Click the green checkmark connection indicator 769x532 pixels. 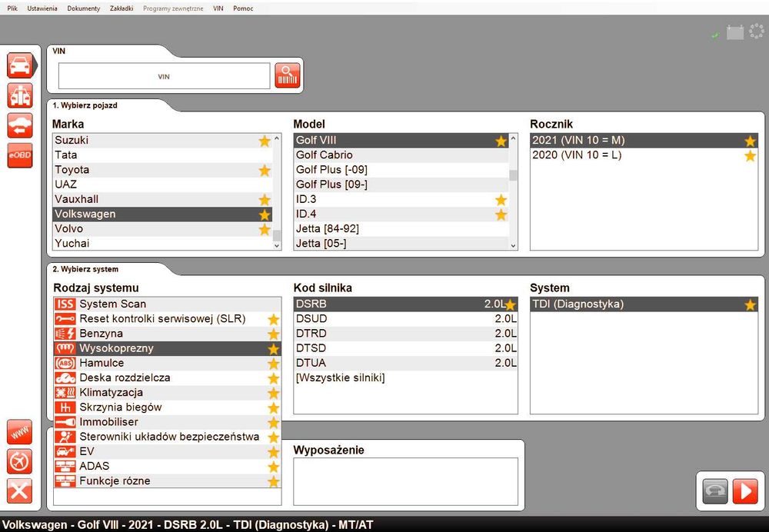(x=715, y=35)
